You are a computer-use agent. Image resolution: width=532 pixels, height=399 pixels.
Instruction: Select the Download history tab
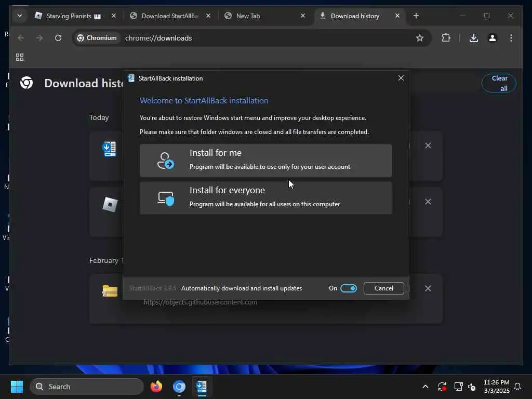pos(355,16)
